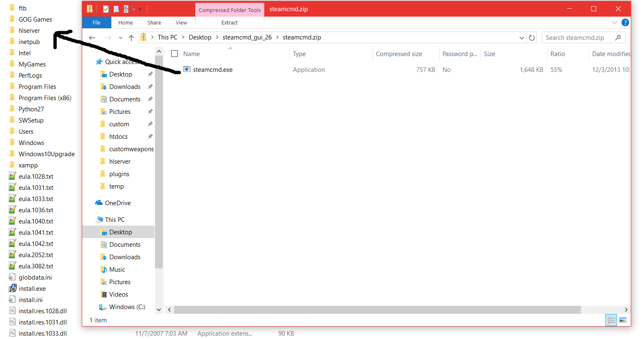Click the horizontal scrollbar thumb in file list
The image size is (644, 339).
pos(377,310)
